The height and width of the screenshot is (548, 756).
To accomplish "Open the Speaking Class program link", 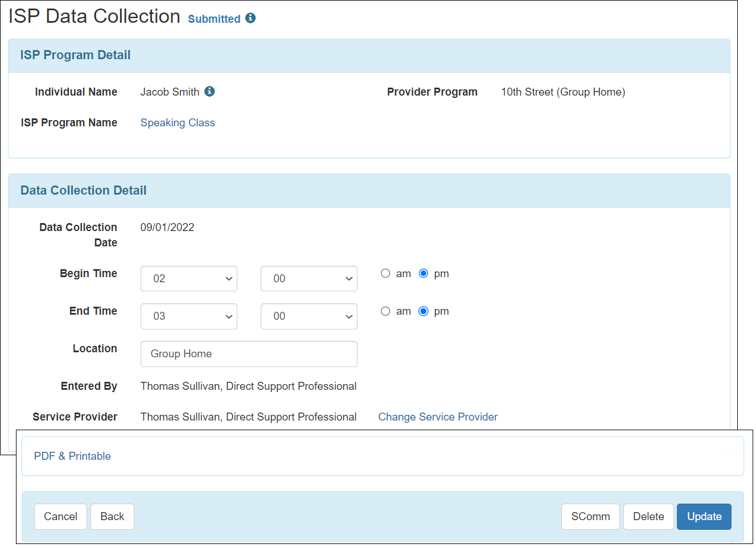I will [x=178, y=122].
